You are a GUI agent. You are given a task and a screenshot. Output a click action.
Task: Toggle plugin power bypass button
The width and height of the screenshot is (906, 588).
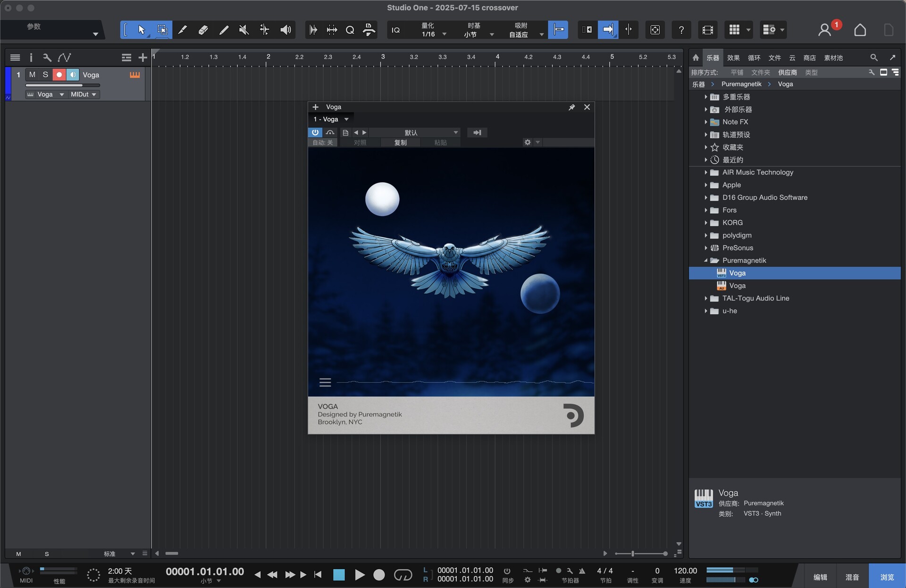point(315,133)
